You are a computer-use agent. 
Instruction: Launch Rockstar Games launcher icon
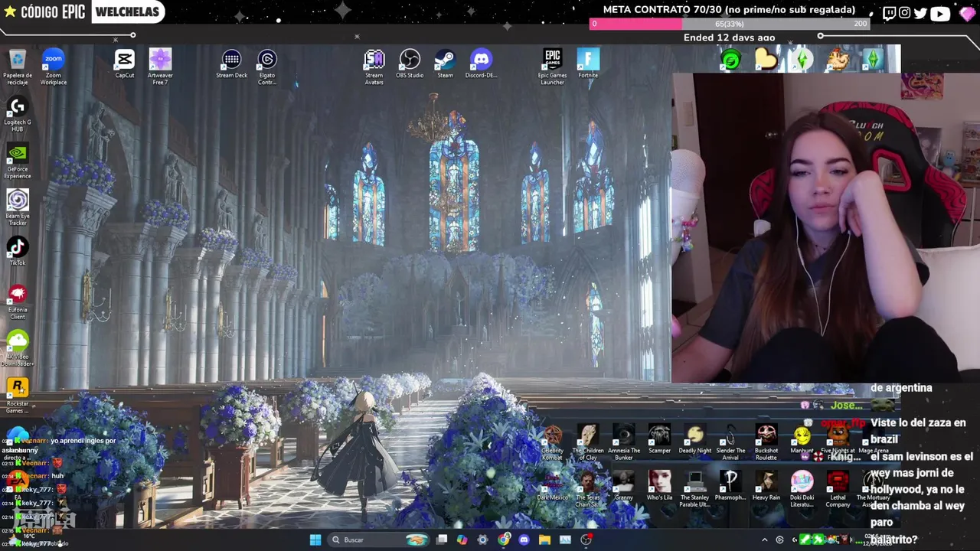[x=17, y=396]
